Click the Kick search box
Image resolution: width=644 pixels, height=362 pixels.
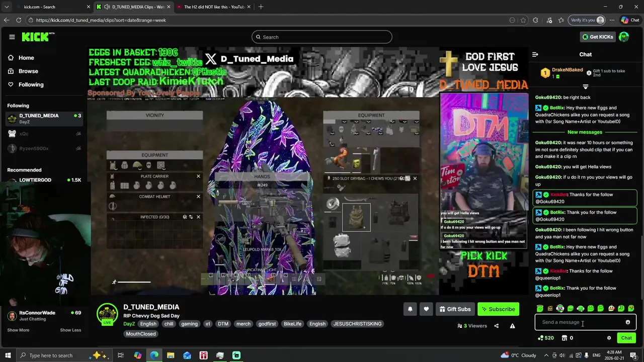(322, 37)
